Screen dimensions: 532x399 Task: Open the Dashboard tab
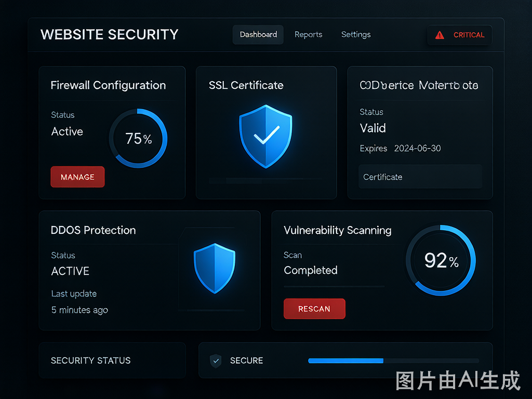tap(258, 35)
